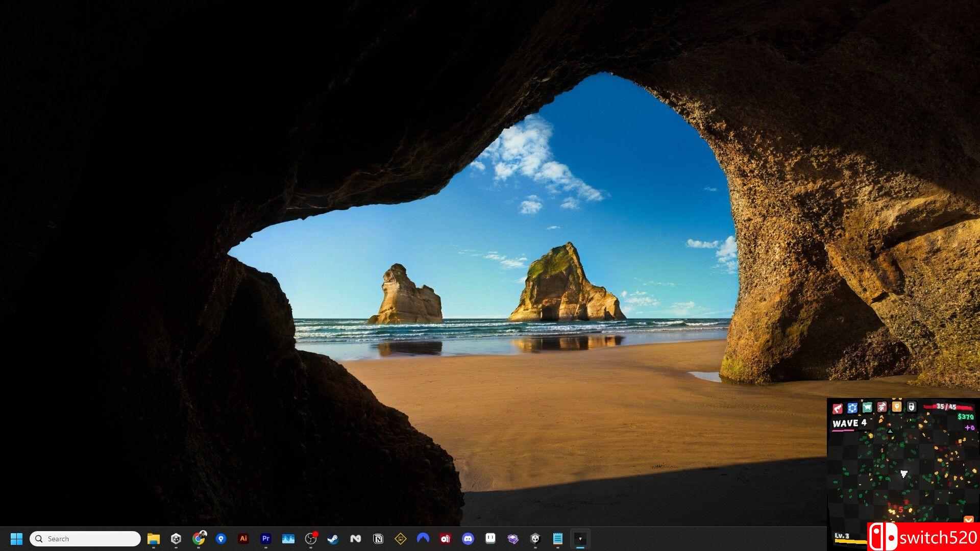Open Steam from the taskbar
The width and height of the screenshot is (980, 551).
pos(332,539)
